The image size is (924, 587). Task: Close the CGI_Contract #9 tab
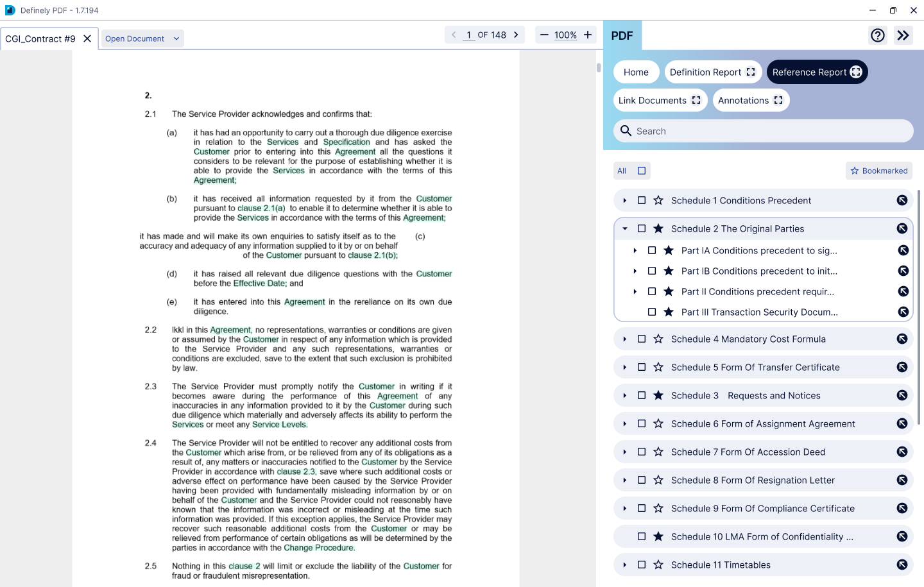coord(87,38)
